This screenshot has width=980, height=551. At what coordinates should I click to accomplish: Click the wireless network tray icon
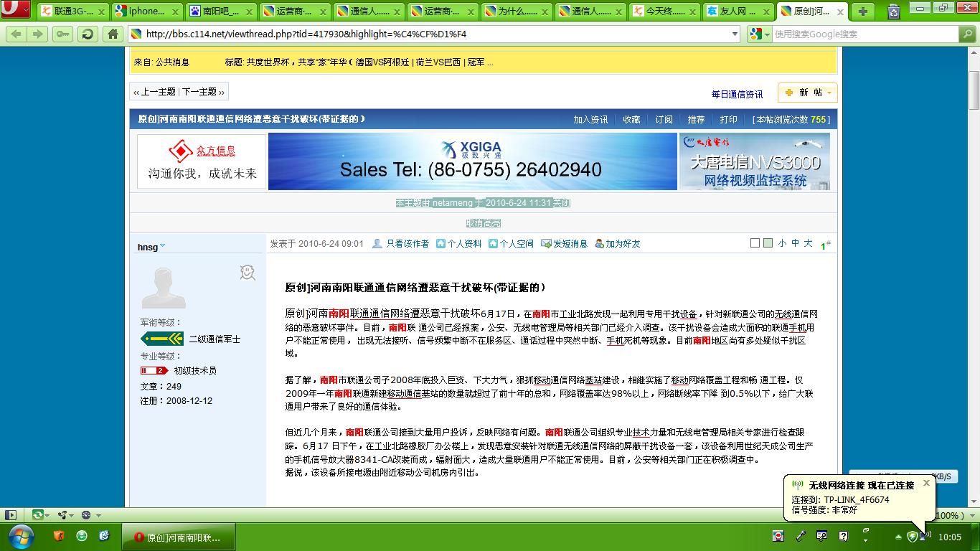(x=925, y=536)
